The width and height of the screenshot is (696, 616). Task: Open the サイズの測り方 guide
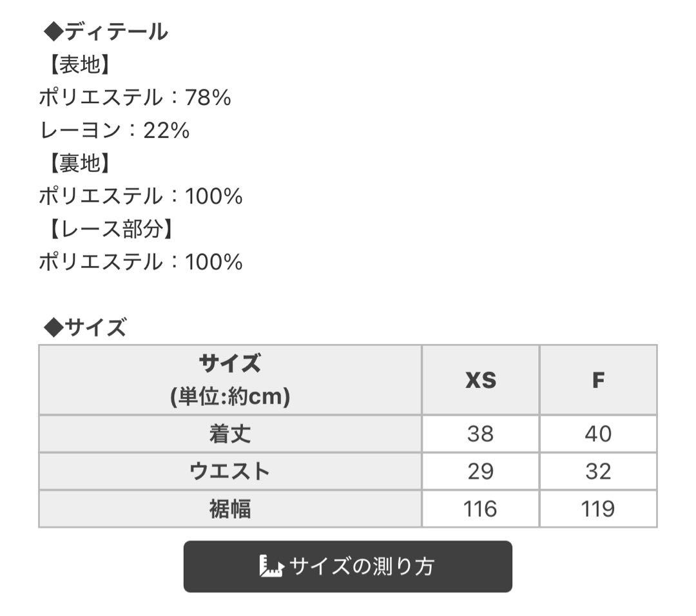[348, 567]
